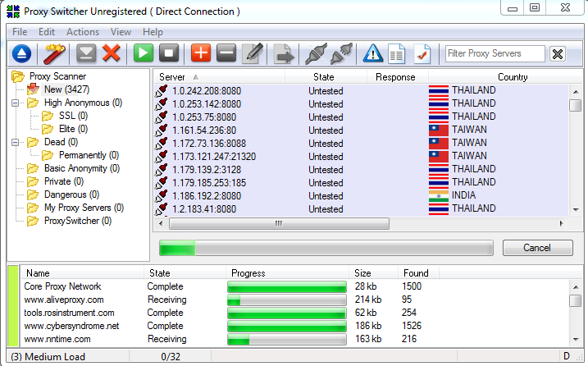Select the Elite (0) folder
This screenshot has height=366, width=588.
click(74, 129)
